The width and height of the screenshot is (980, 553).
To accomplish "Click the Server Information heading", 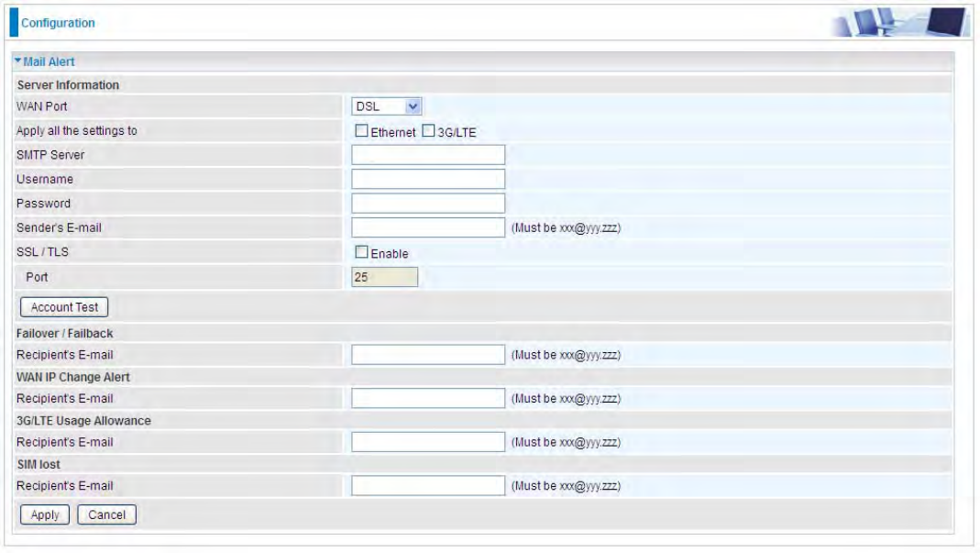I will [x=68, y=85].
